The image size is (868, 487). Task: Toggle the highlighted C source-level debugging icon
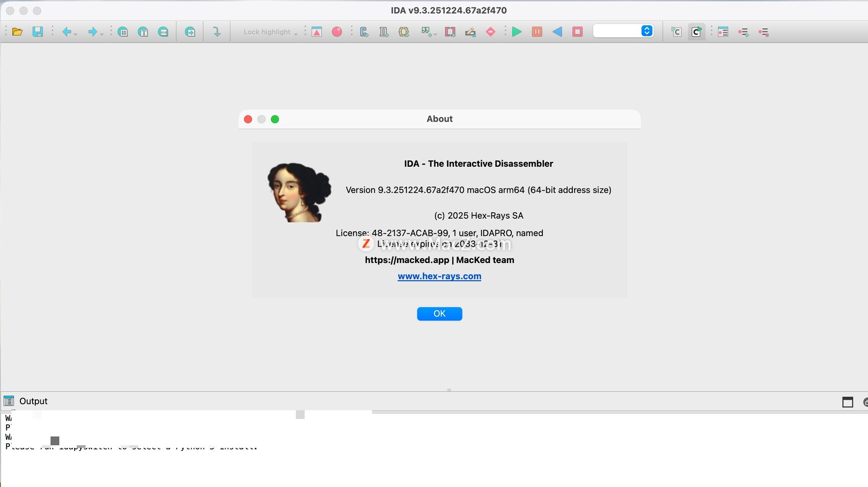point(697,32)
